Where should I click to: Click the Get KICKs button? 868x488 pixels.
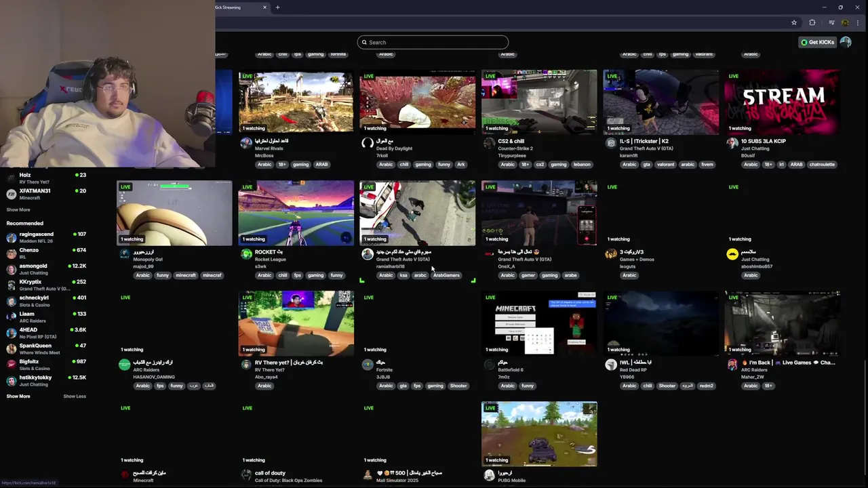(x=817, y=42)
